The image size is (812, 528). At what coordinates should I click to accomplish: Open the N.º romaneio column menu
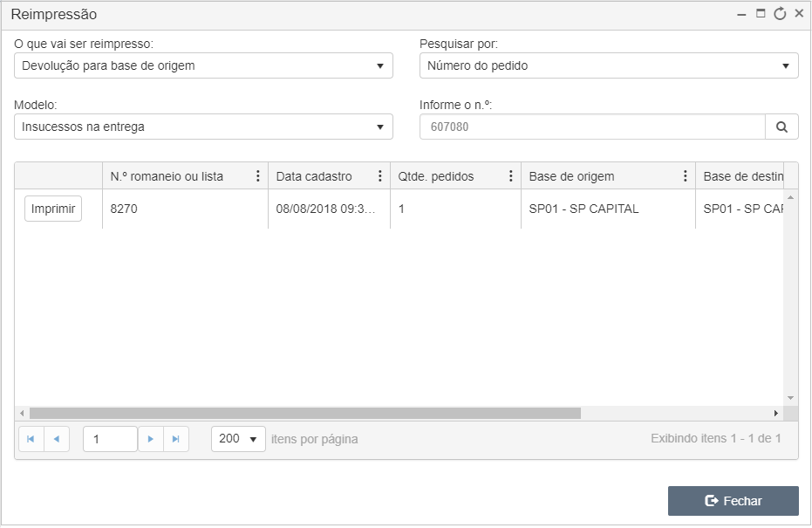tap(258, 176)
